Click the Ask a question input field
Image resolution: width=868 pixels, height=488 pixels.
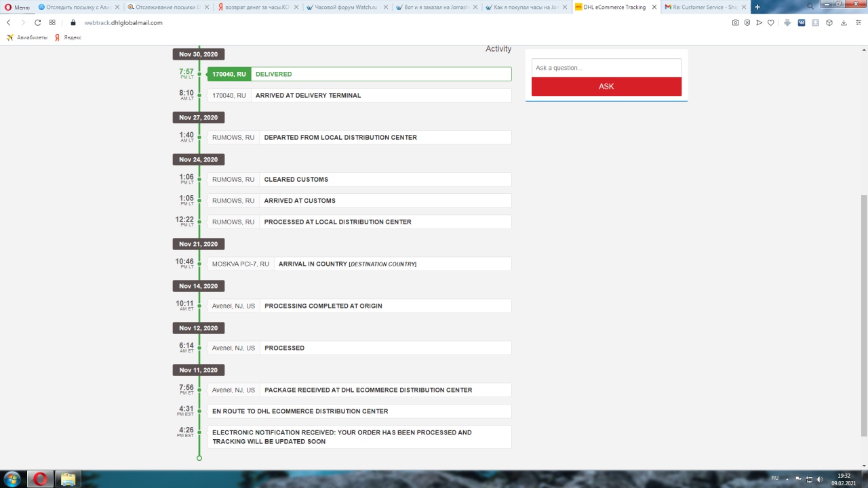point(606,68)
